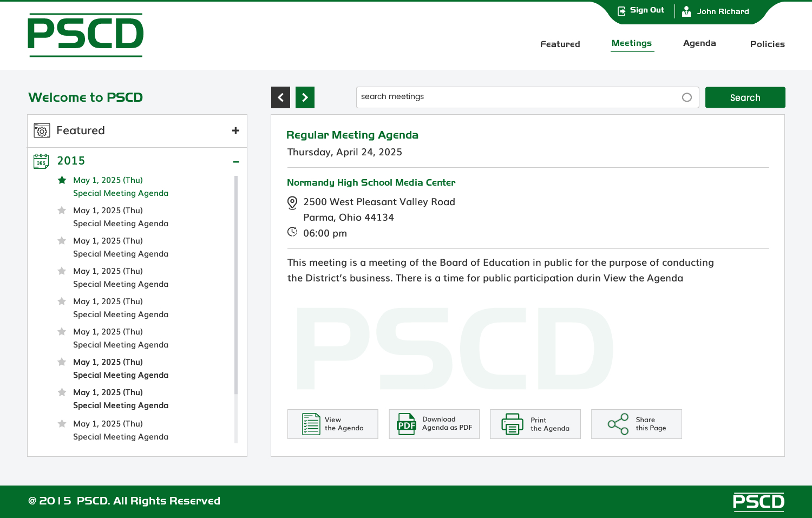The image size is (812, 518).
Task: Click the location pin icon by address
Action: pyautogui.click(x=292, y=203)
